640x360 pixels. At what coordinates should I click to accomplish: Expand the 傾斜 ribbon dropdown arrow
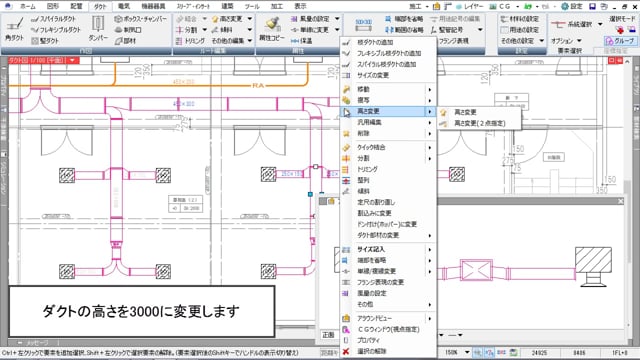pos(250,30)
